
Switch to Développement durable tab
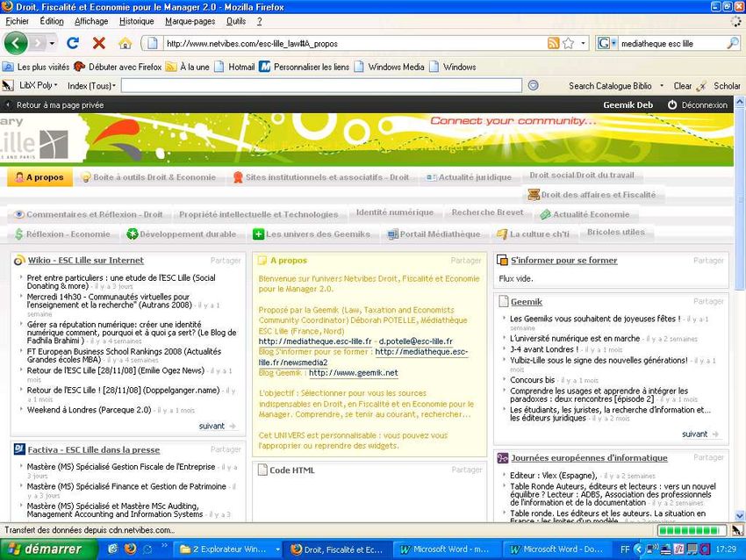[x=182, y=234]
